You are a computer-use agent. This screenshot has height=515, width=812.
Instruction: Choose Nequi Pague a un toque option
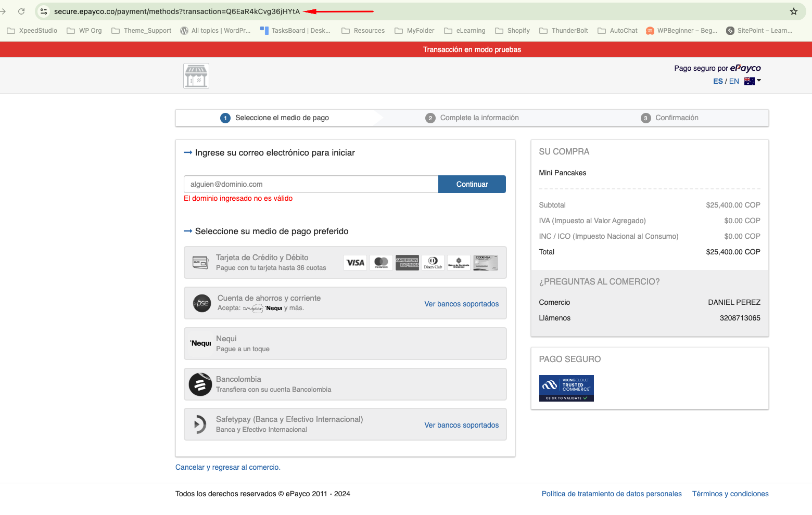point(345,344)
